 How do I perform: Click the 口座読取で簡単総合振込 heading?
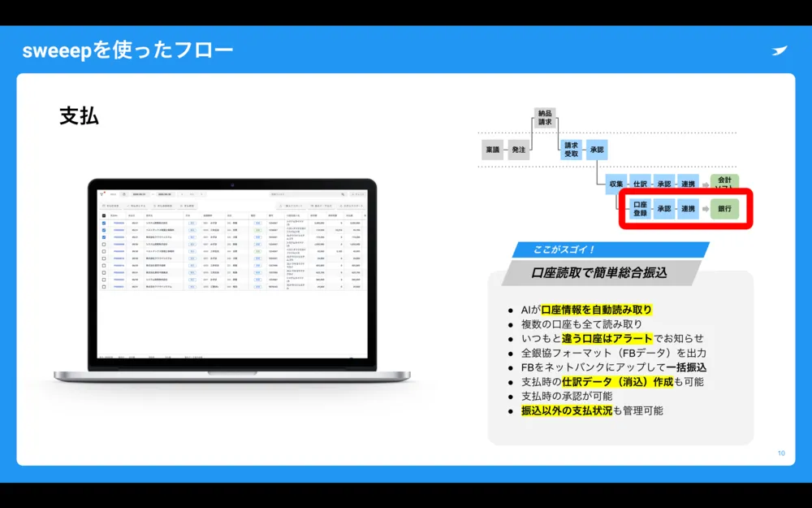[600, 272]
